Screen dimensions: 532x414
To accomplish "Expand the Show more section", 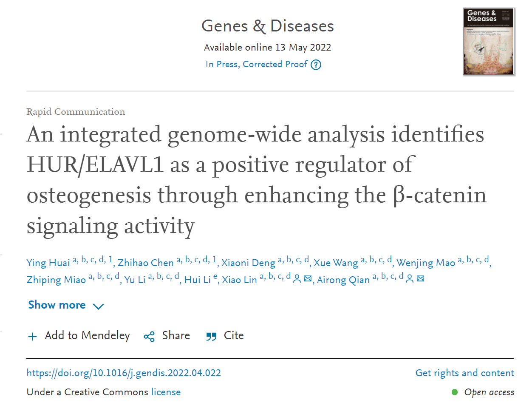I will (57, 305).
